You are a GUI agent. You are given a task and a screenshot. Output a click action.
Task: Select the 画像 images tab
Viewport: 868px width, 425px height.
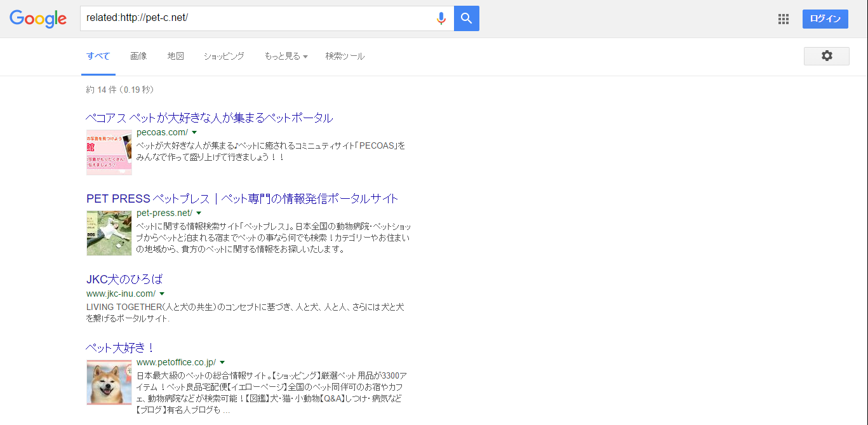tap(138, 56)
